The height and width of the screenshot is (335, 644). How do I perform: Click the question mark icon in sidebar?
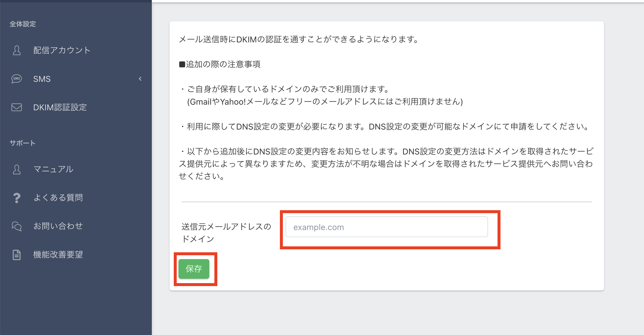pos(17,198)
